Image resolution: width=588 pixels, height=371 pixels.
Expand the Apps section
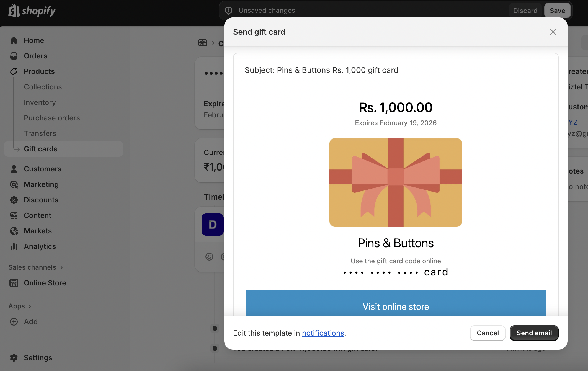tap(30, 306)
